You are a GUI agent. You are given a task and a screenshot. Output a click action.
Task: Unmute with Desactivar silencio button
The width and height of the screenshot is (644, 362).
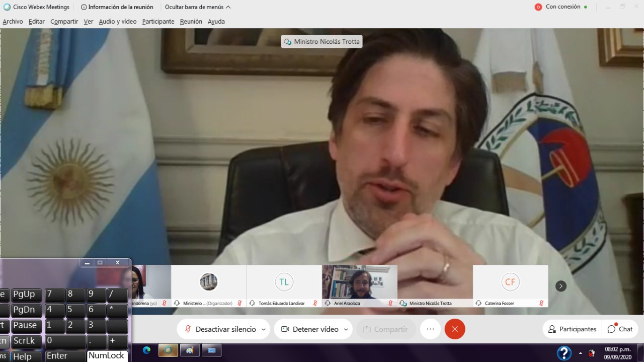coord(220,329)
